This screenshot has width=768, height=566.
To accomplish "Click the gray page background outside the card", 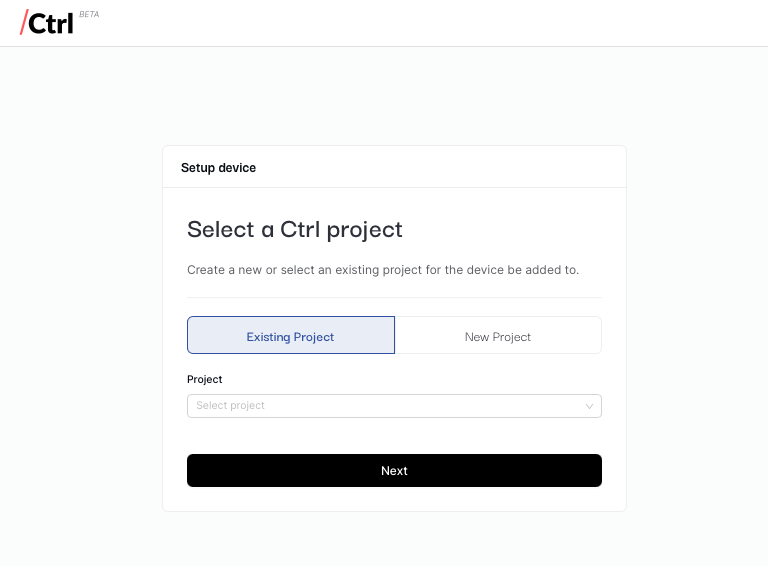I will (x=80, y=300).
